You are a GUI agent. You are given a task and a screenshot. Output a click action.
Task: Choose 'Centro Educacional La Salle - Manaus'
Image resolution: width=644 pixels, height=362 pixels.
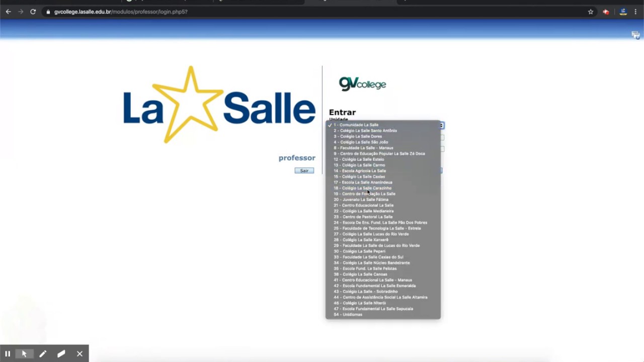(x=383, y=280)
